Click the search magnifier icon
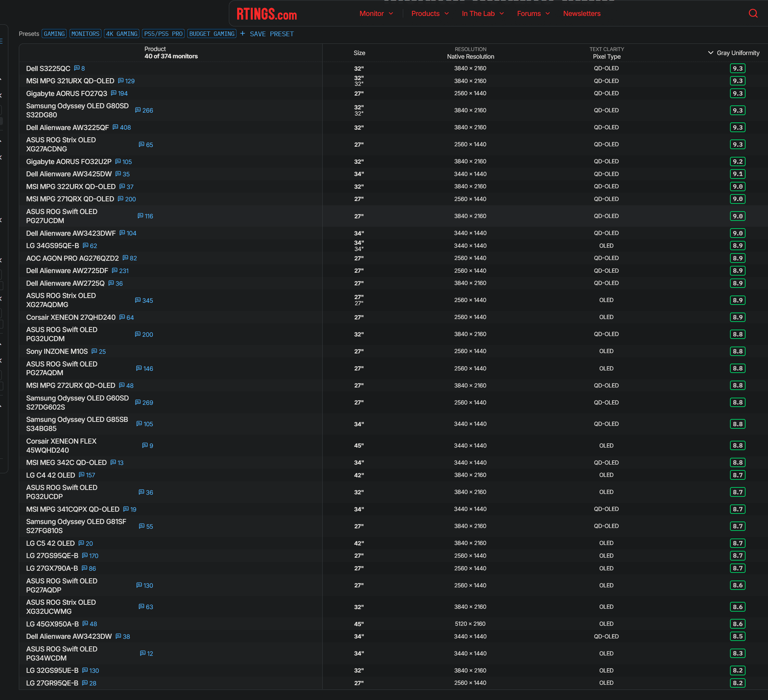768x700 pixels. pos(753,14)
